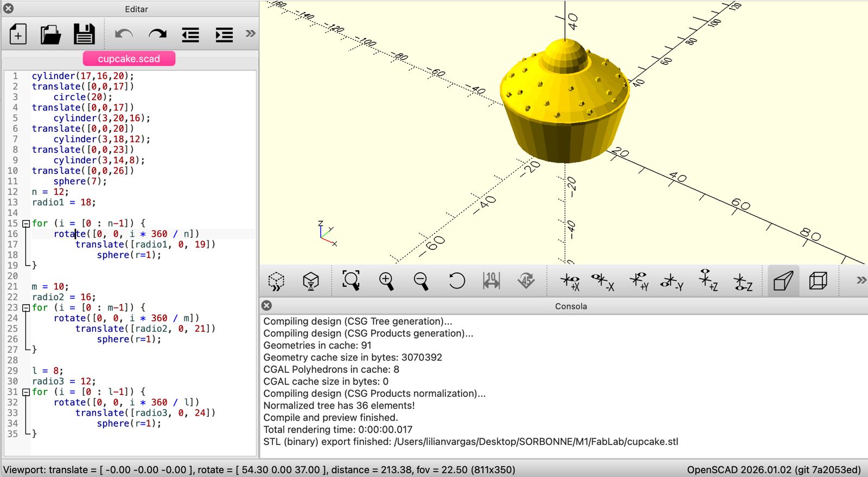Expand the editor toolbar overflow chevron

point(250,34)
